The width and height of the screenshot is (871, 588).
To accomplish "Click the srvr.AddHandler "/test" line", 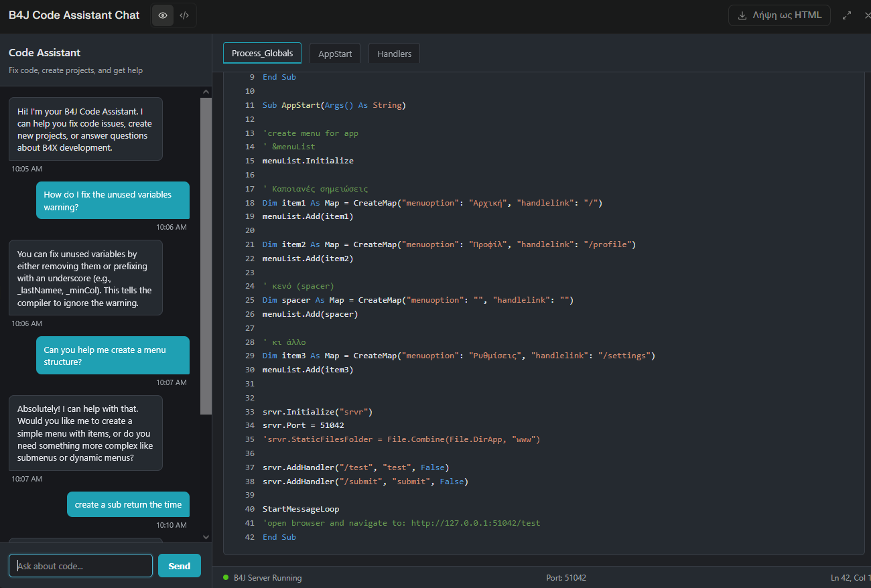I will point(356,467).
